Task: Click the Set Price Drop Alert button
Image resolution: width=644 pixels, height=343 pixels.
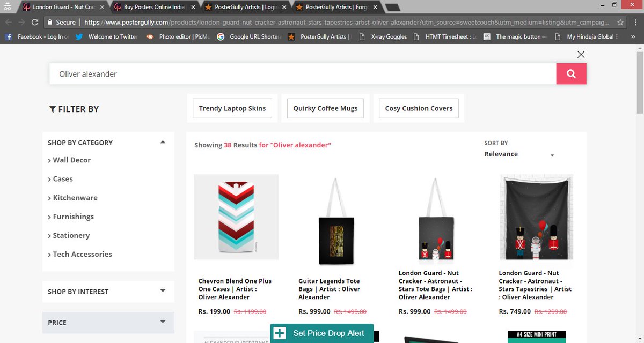Action: tap(321, 333)
